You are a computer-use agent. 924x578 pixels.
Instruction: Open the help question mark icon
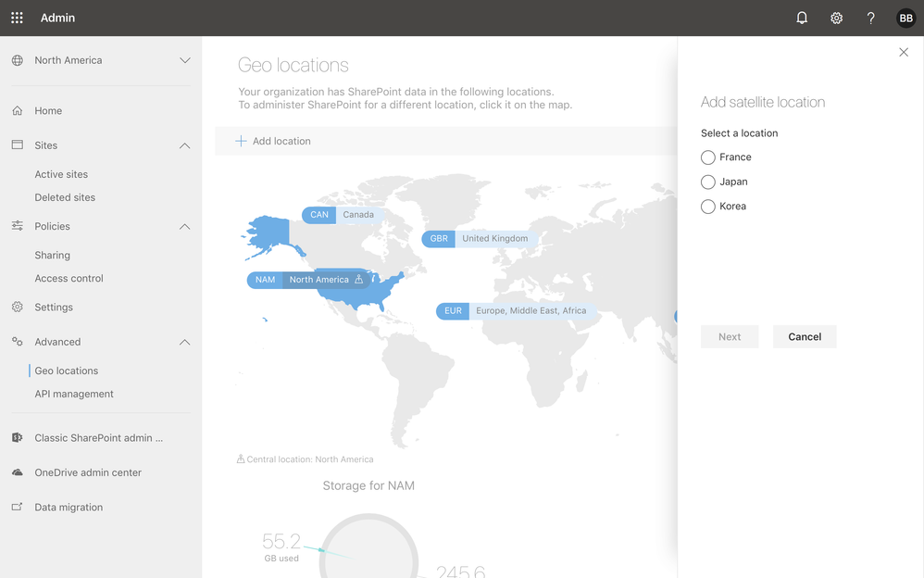pyautogui.click(x=870, y=18)
